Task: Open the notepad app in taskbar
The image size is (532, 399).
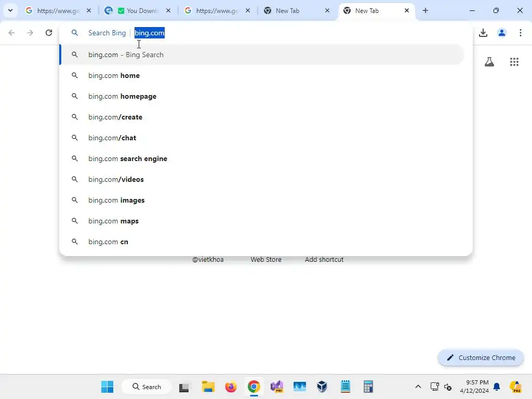Action: pos(345,387)
